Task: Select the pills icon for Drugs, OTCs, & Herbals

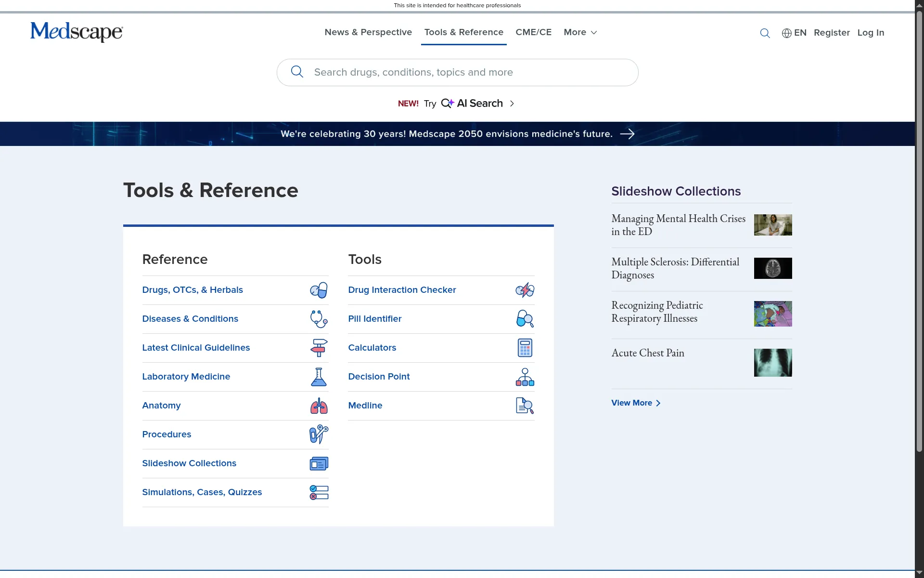Action: [319, 290]
